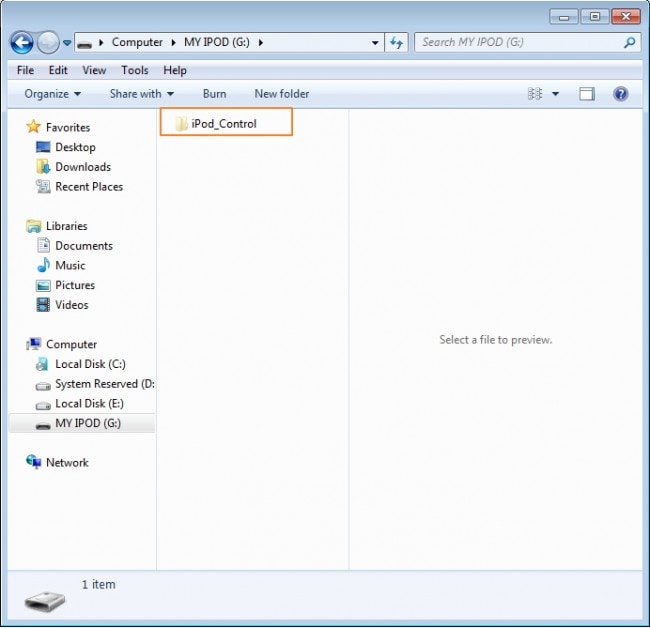Open the Videos library
650x628 pixels.
click(72, 305)
